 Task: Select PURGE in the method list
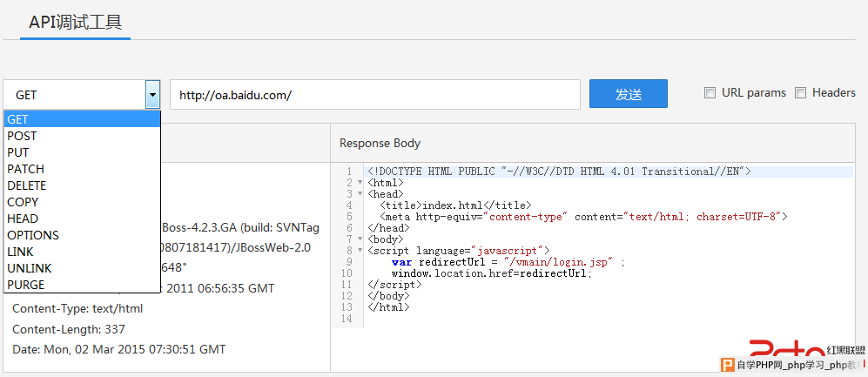[82, 285]
